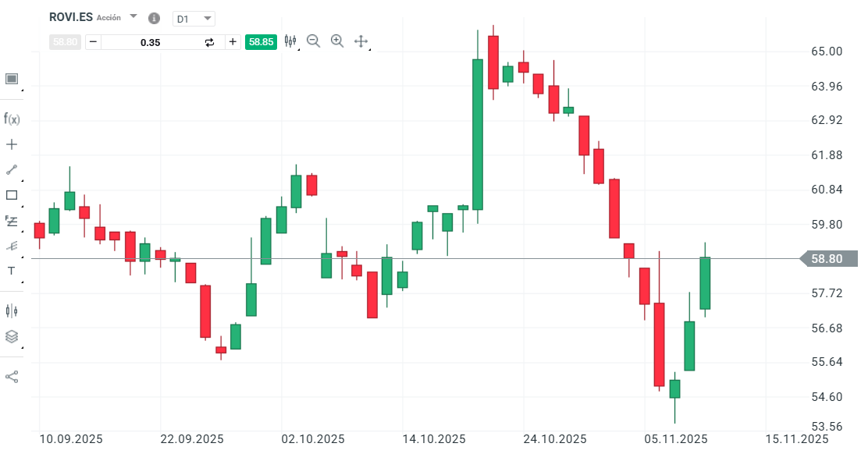Open the D1 timeframe dropdown

click(194, 17)
